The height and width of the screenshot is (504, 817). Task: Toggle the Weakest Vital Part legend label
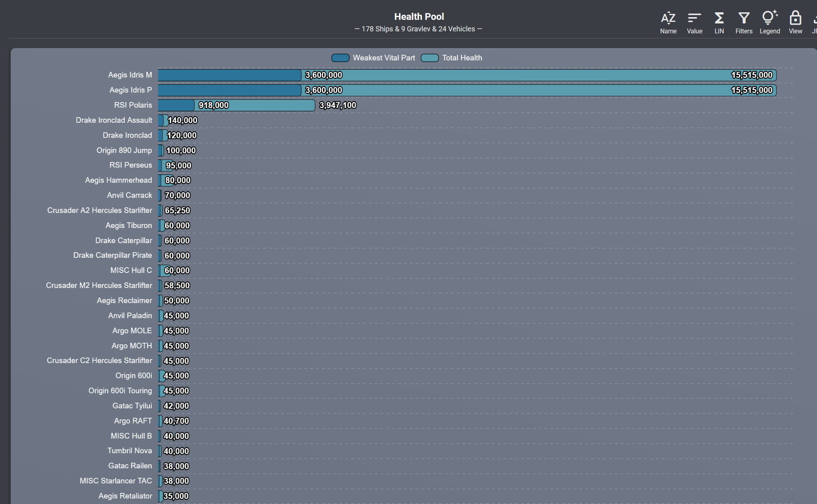point(384,58)
